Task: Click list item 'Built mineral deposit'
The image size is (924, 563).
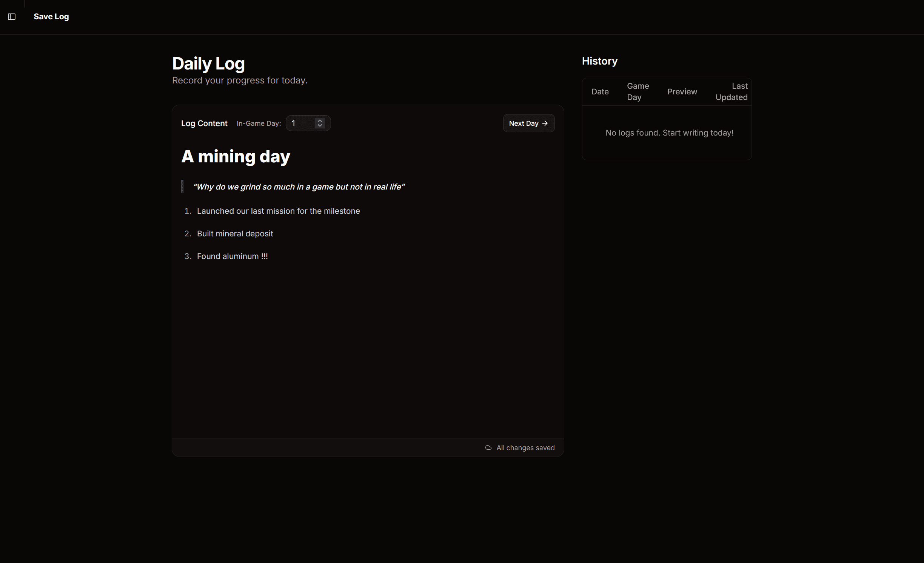Action: pos(235,234)
